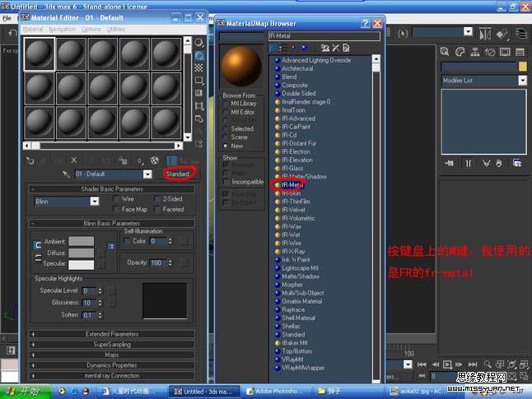
Task: Click the Ambient color swatch
Action: [x=81, y=241]
